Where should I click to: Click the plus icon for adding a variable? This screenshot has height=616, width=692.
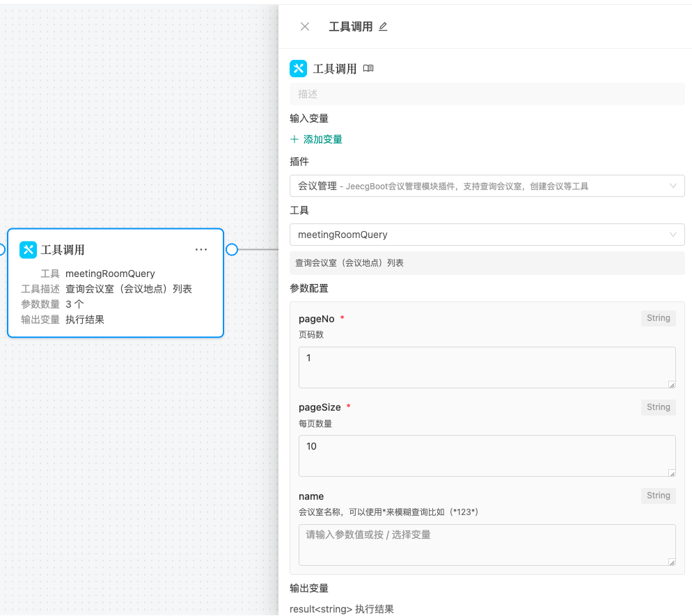(x=294, y=139)
